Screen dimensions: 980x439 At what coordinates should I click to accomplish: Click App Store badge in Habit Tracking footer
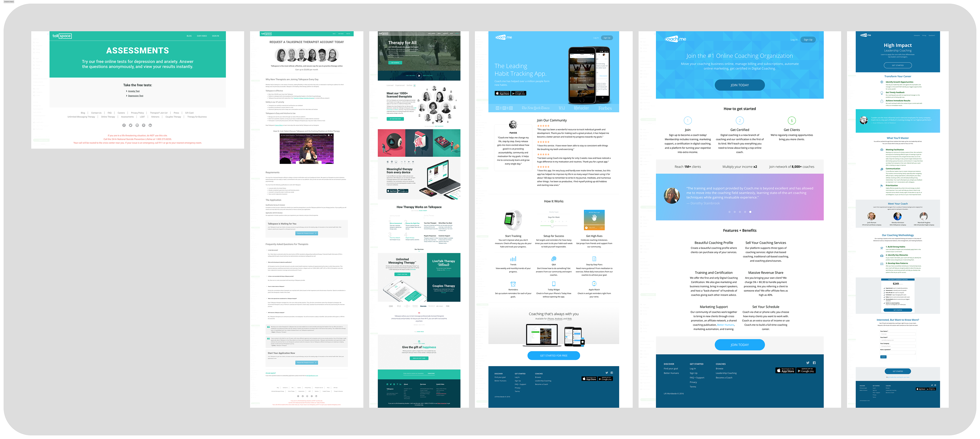589,379
